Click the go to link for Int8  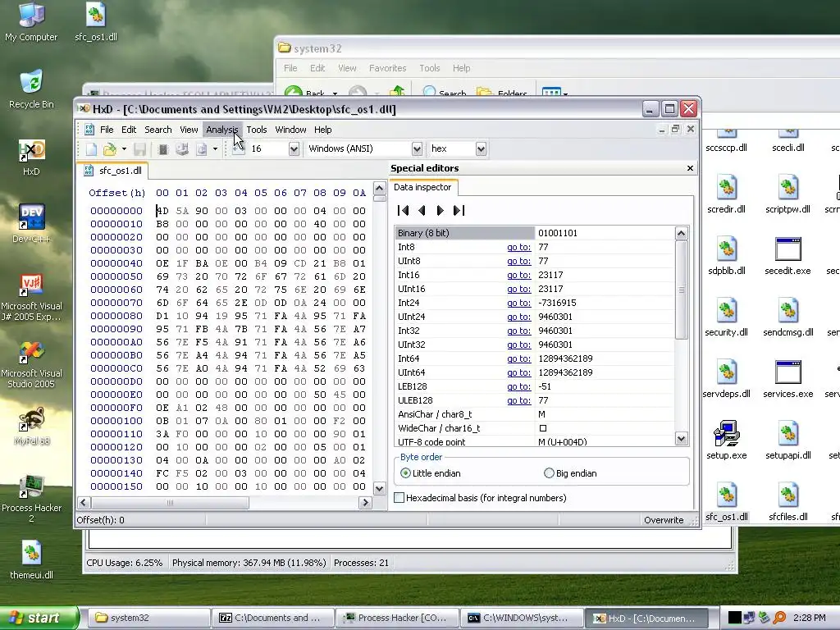518,247
